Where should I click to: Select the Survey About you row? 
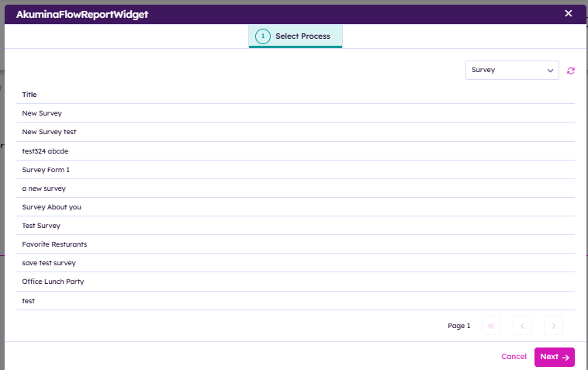tap(296, 207)
